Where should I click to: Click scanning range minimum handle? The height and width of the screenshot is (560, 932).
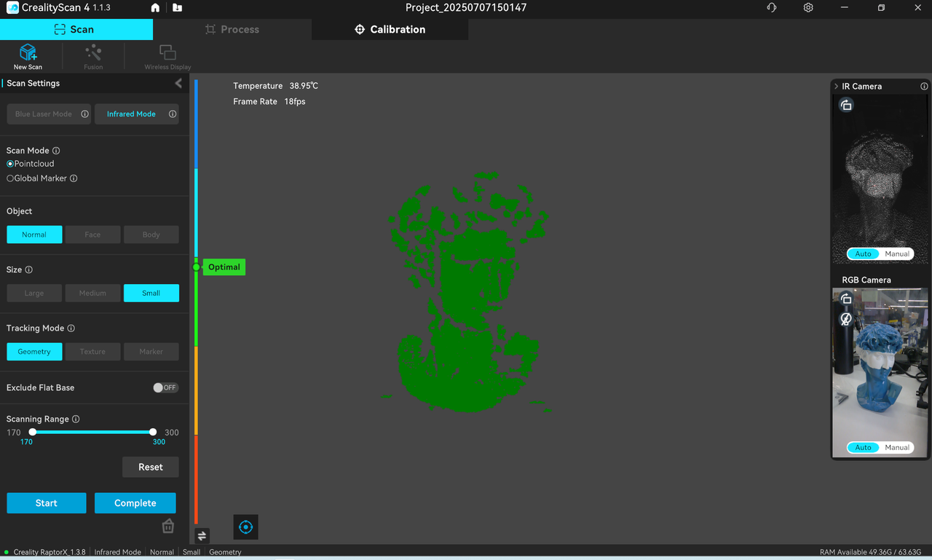coord(32,432)
